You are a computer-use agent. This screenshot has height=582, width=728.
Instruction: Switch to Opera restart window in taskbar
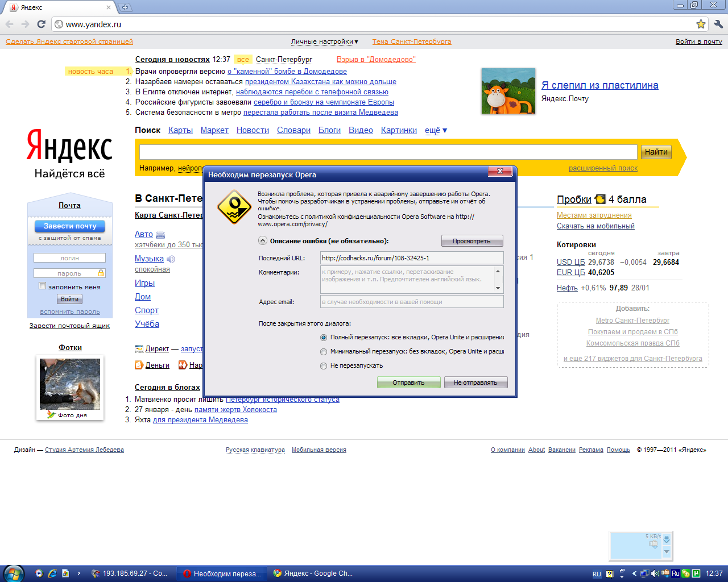[222, 573]
